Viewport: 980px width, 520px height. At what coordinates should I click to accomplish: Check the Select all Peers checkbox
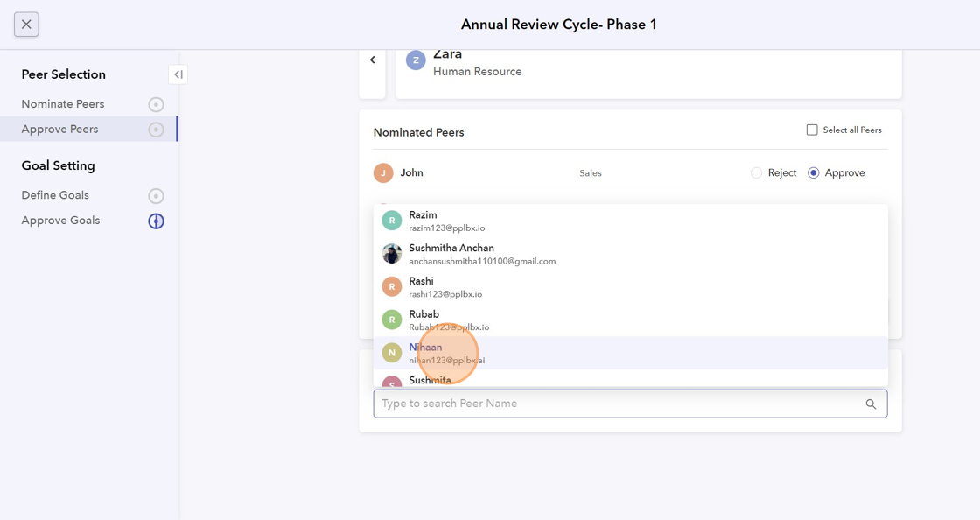click(812, 130)
